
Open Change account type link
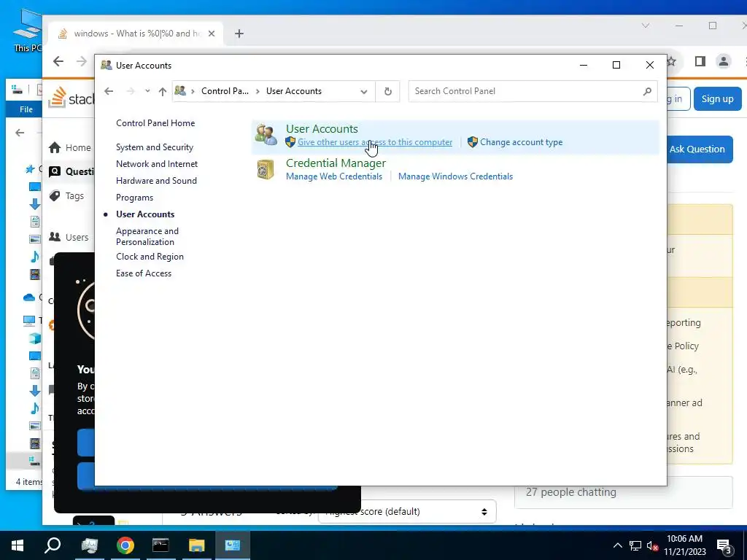[521, 142]
